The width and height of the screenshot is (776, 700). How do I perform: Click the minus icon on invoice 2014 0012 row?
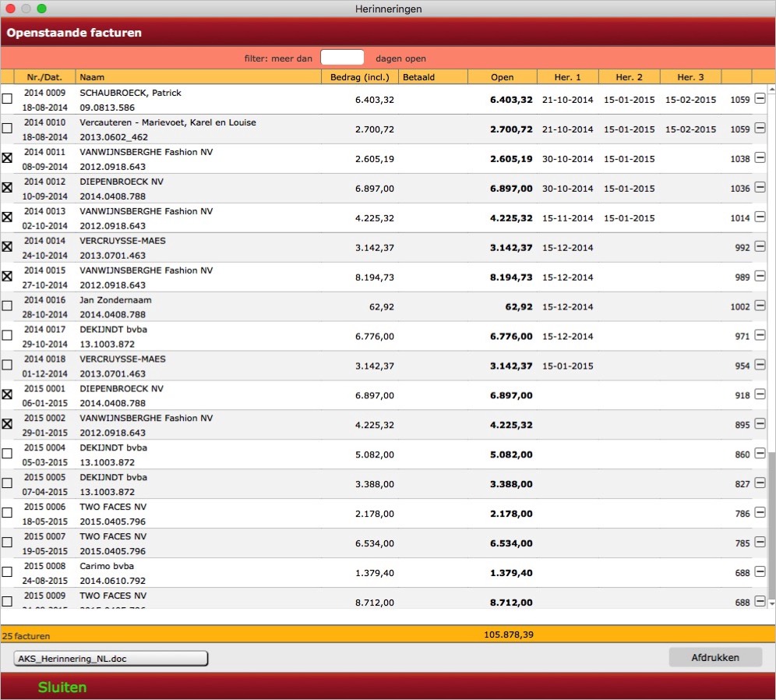pyautogui.click(x=760, y=188)
